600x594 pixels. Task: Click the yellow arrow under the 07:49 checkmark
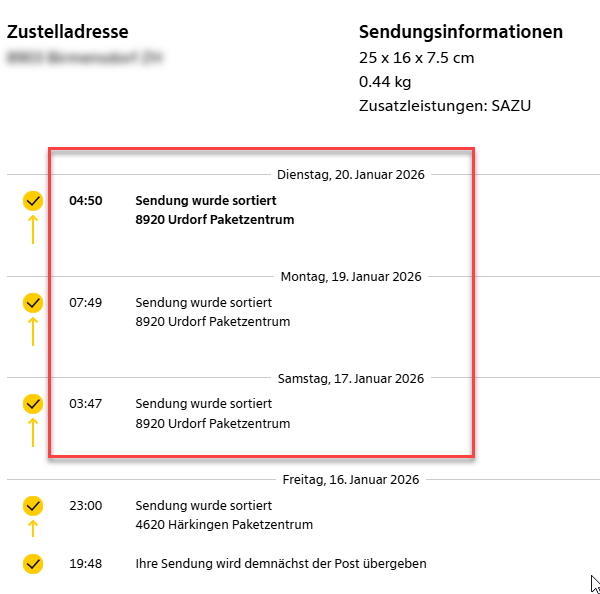click(x=33, y=331)
